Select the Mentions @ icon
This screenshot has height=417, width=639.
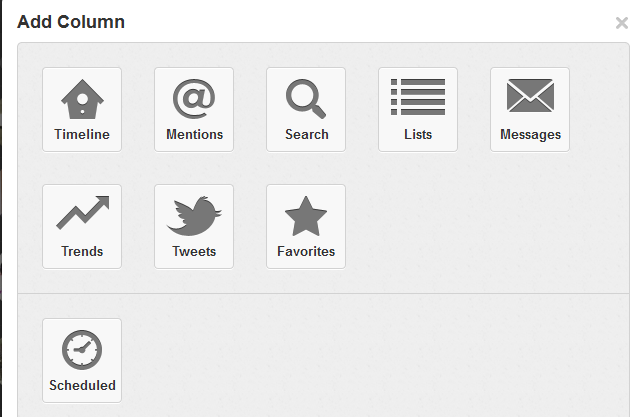[x=194, y=98]
